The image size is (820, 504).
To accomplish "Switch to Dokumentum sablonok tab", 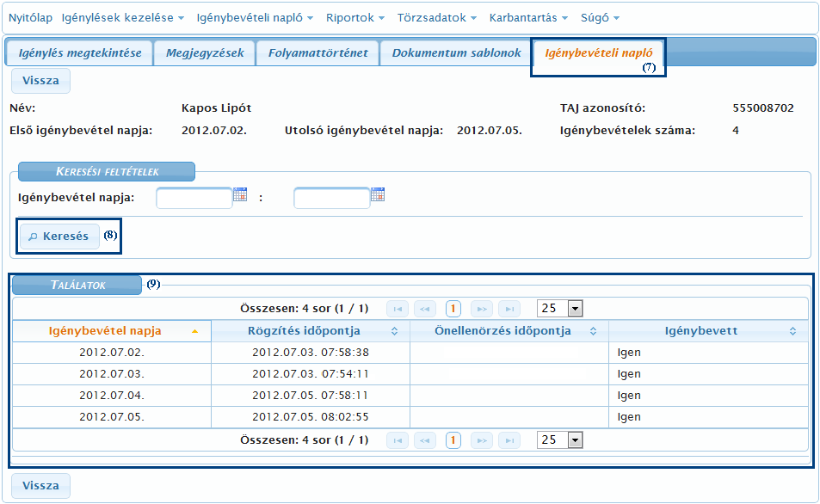I will coord(456,53).
